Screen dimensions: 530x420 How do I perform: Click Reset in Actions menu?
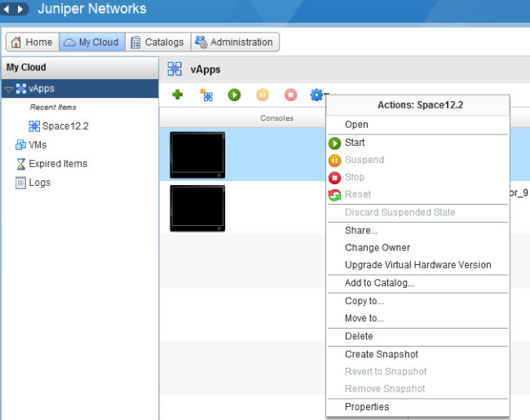[417, 194]
